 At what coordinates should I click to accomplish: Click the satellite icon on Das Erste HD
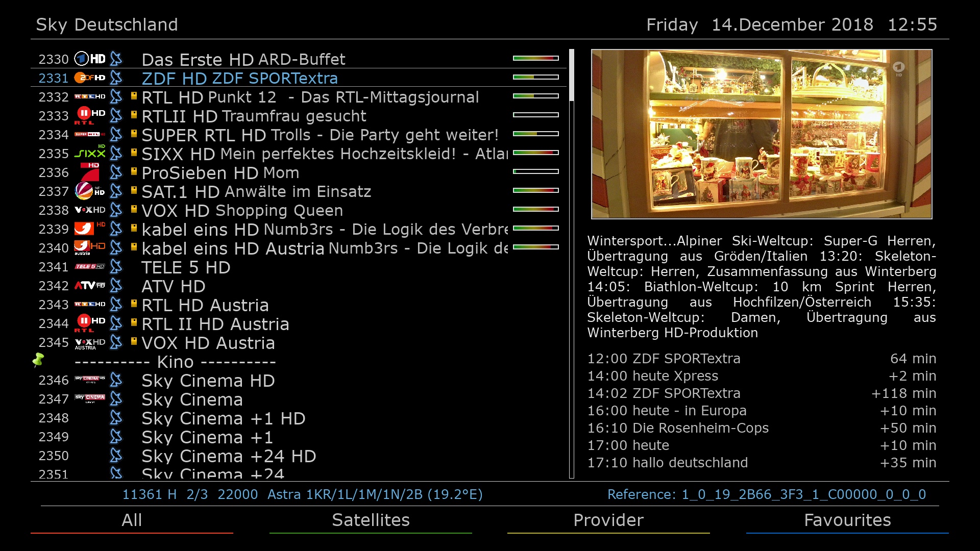(x=116, y=59)
